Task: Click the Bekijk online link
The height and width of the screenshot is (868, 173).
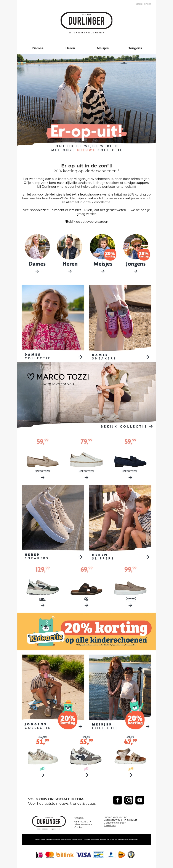Action: point(144,4)
